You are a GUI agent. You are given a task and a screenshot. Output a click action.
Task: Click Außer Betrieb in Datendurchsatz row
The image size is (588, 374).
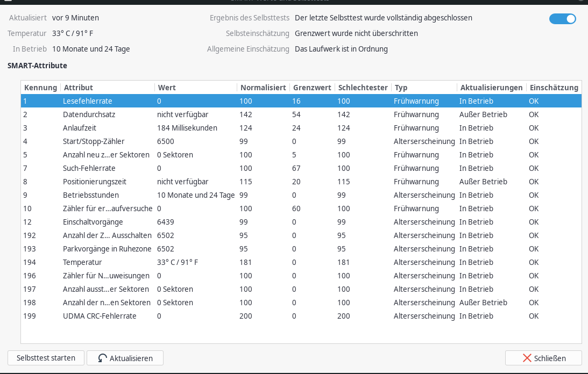pyautogui.click(x=483, y=114)
